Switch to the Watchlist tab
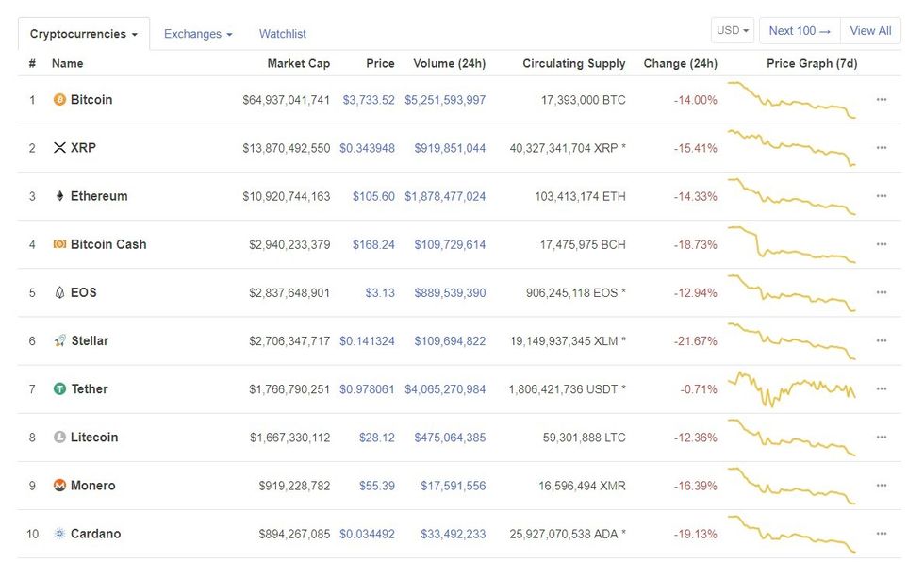The height and width of the screenshot is (562, 924). (283, 34)
